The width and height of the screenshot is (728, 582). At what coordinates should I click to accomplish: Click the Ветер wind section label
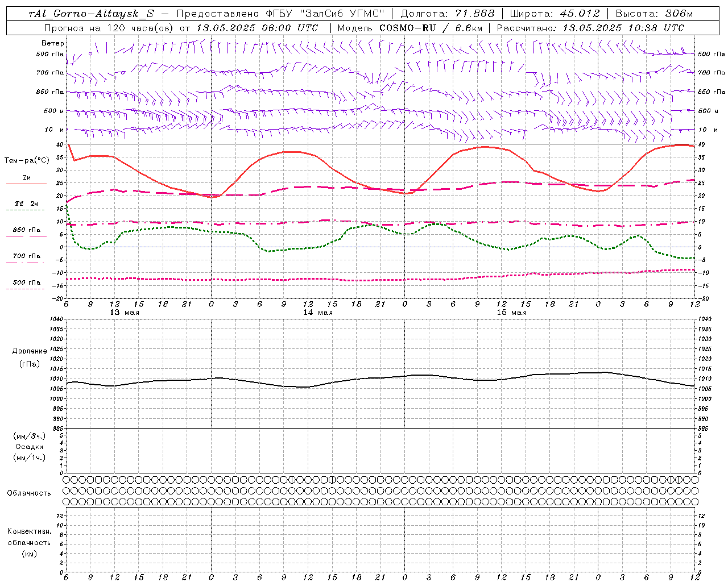(x=53, y=43)
